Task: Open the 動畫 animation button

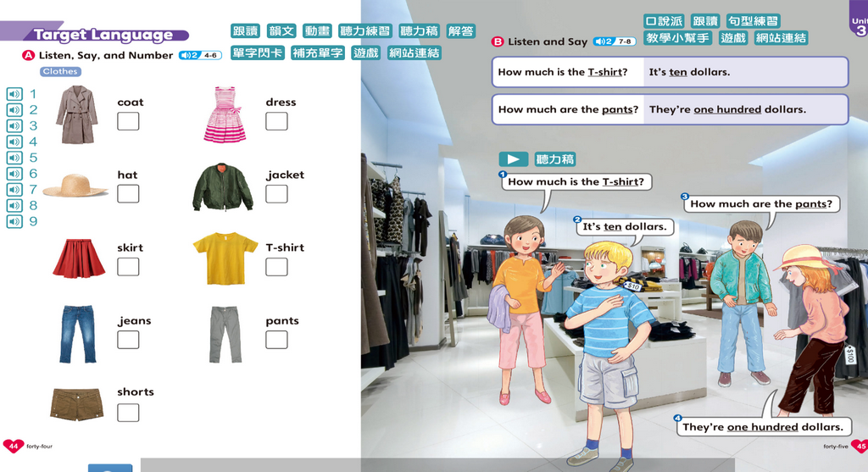Action: tap(317, 31)
